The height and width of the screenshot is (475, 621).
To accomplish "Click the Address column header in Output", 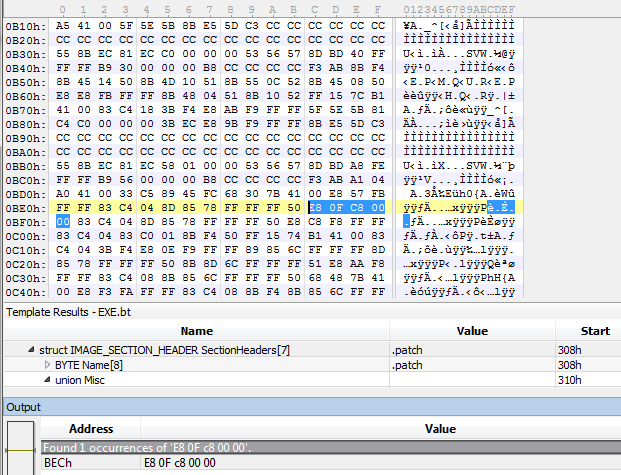I will pyautogui.click(x=91, y=429).
